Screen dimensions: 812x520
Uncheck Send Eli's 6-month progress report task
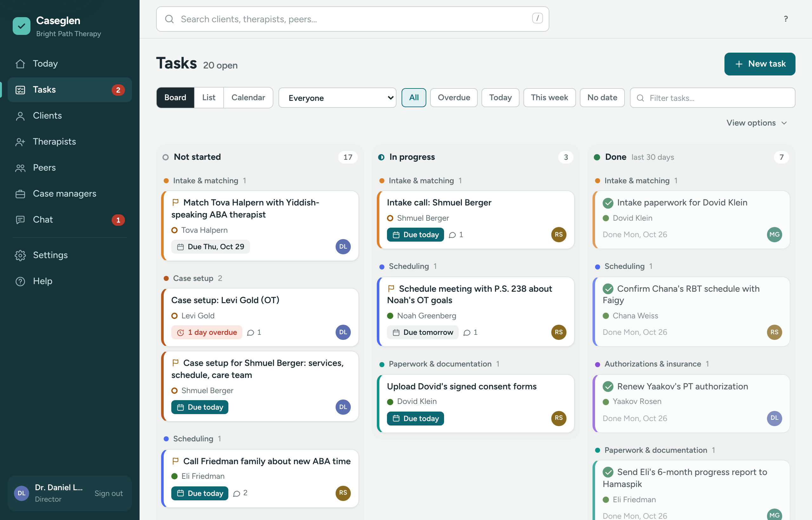coord(608,472)
